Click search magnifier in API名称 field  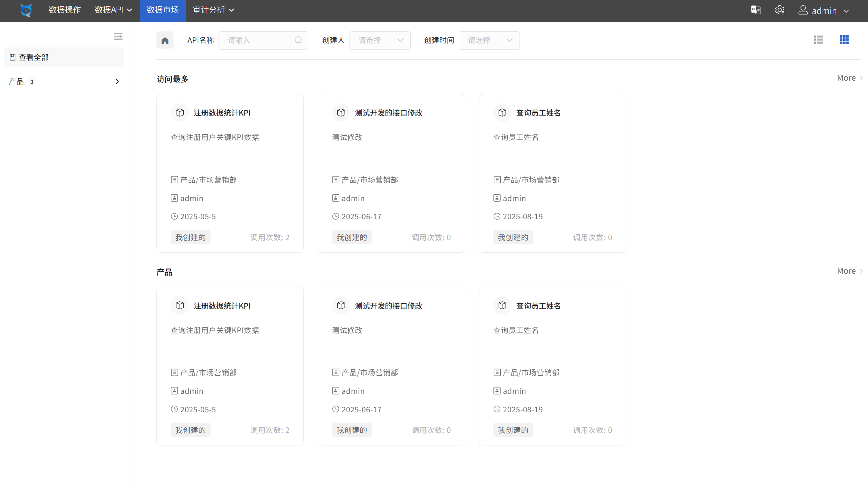298,40
